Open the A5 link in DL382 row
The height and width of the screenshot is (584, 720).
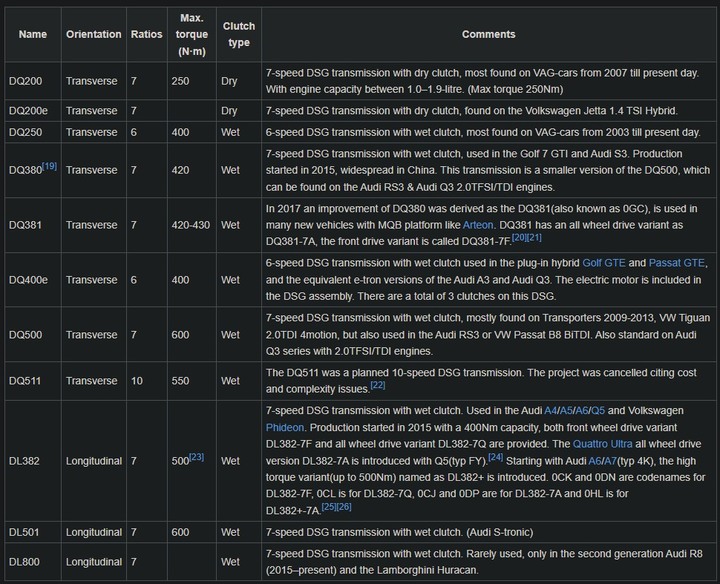(566, 410)
